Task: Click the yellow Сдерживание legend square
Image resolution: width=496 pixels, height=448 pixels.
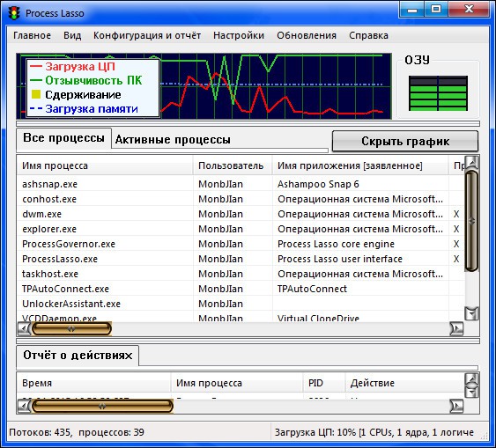Action: coord(36,94)
